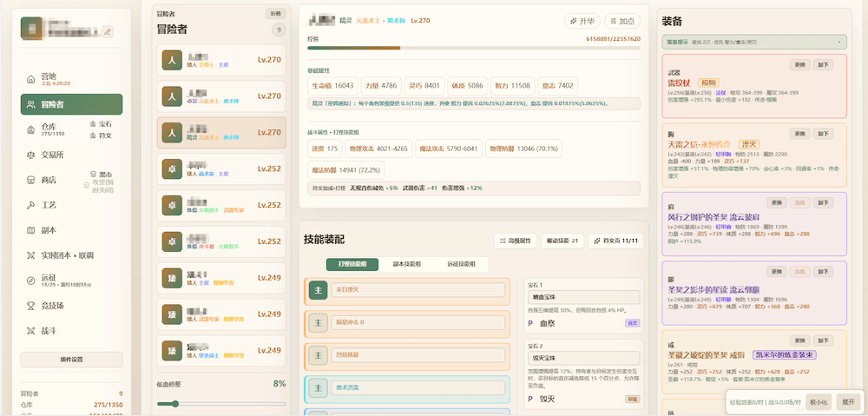Viewport: 868px width, 416px height.
Task: Click the 工艺 hammer icon
Action: tap(31, 205)
